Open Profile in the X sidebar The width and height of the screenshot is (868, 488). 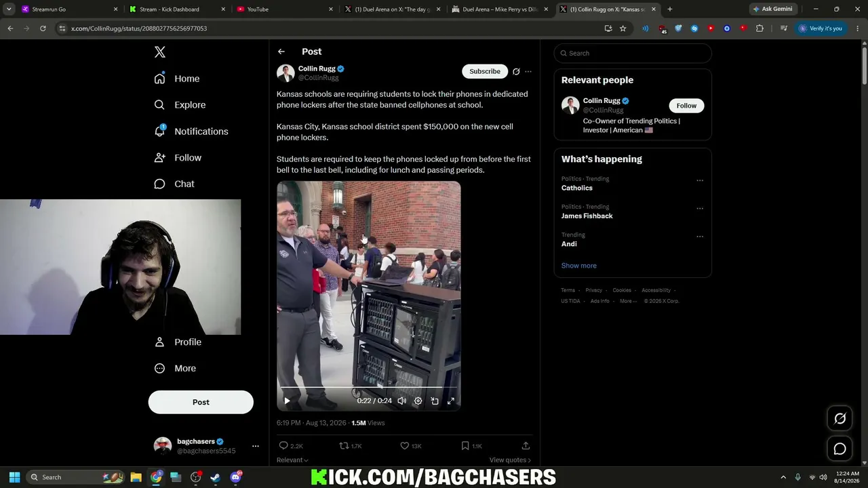pos(178,342)
